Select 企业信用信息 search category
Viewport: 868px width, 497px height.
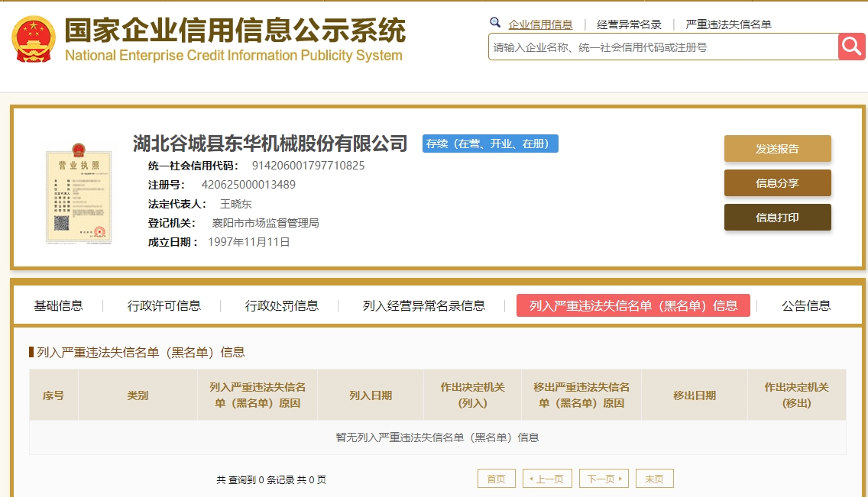(540, 24)
